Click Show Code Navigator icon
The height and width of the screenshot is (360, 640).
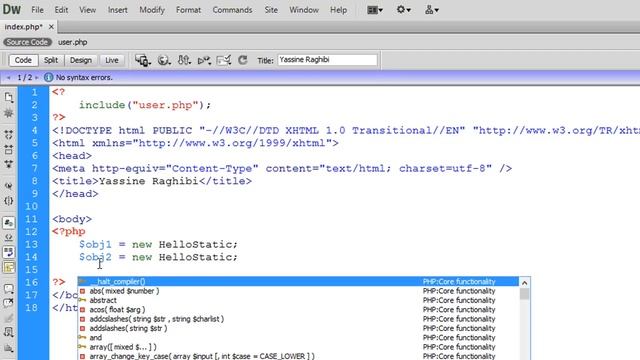point(9,113)
